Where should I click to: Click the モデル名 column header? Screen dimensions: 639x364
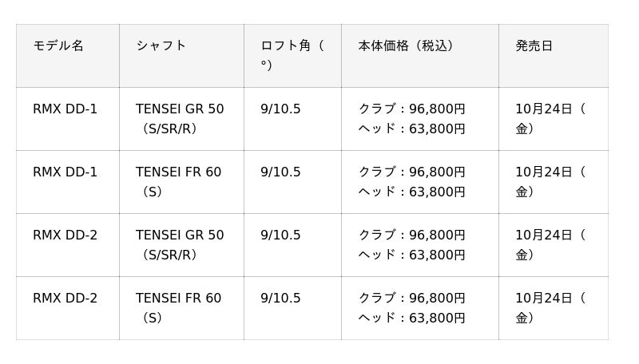(x=58, y=46)
